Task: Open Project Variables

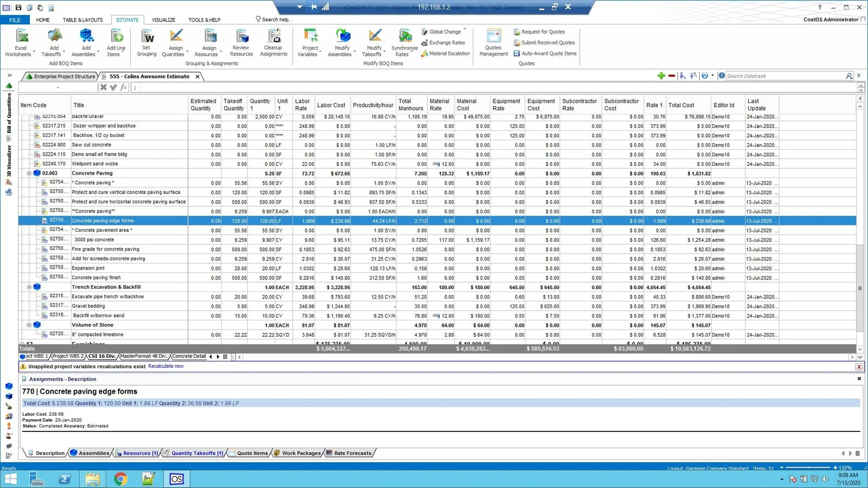Action: click(310, 42)
